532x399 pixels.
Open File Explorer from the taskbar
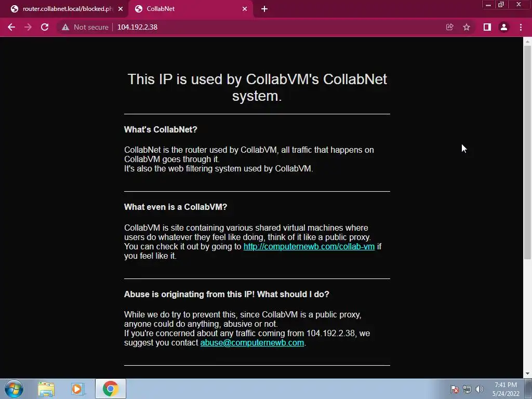(x=46, y=389)
